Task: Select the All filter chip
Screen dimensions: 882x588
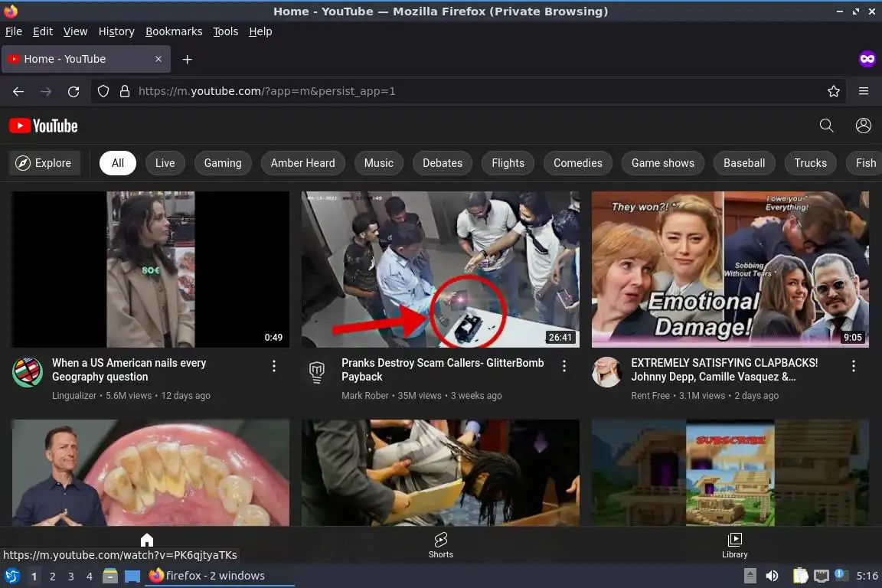Action: point(118,163)
